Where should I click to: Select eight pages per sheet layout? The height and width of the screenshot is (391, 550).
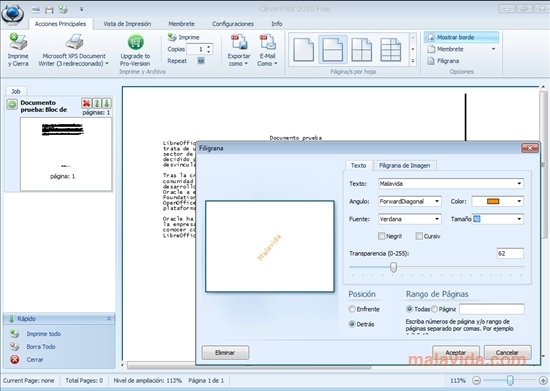click(x=391, y=50)
